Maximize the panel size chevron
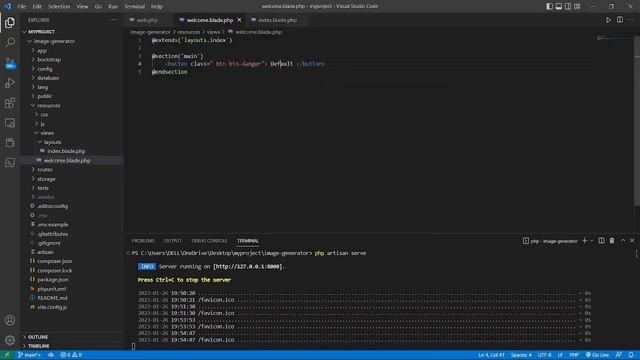The image size is (640, 360). point(623,241)
